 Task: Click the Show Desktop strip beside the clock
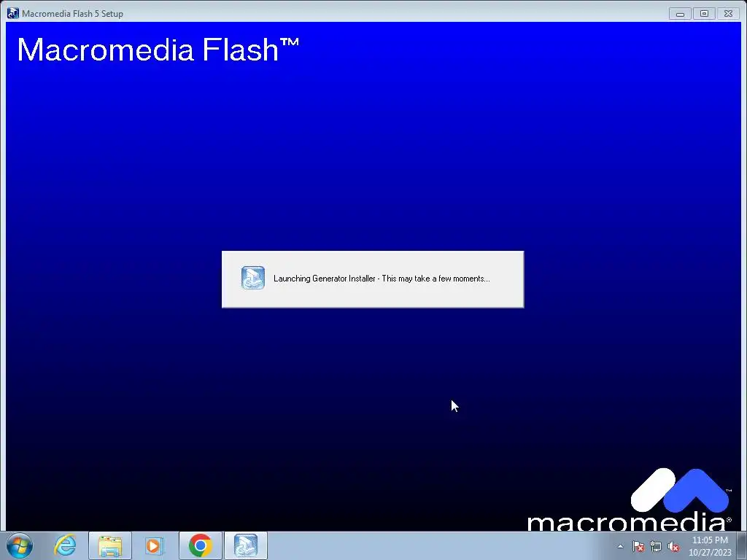743,545
